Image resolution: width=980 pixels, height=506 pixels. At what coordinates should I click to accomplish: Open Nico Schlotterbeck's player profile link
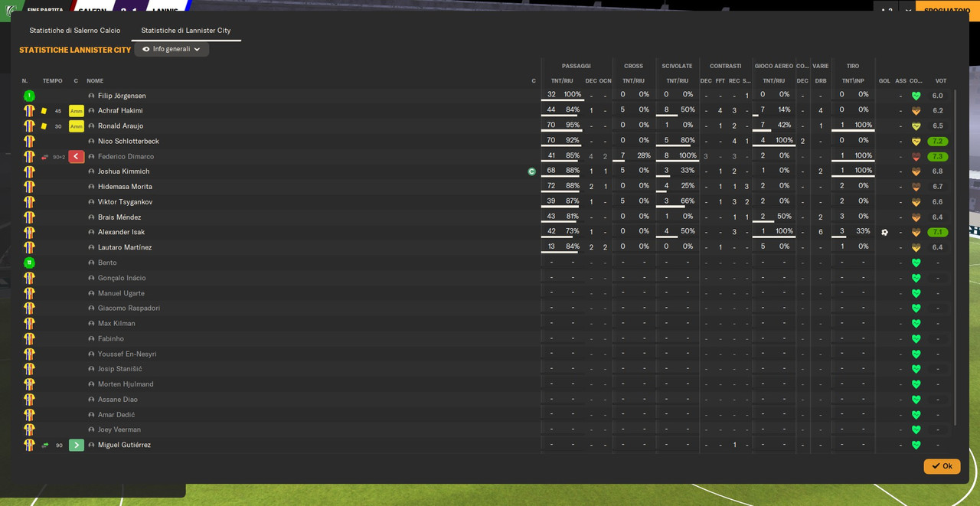tap(129, 141)
